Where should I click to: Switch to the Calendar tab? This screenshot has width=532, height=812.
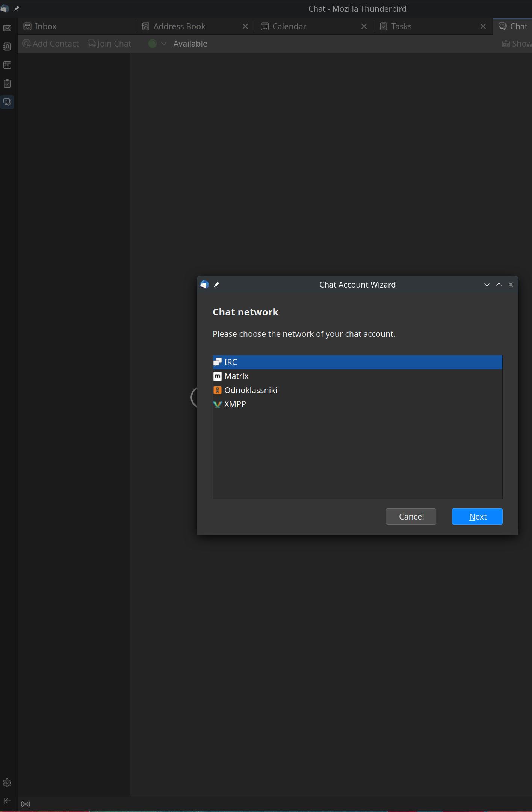(x=289, y=26)
